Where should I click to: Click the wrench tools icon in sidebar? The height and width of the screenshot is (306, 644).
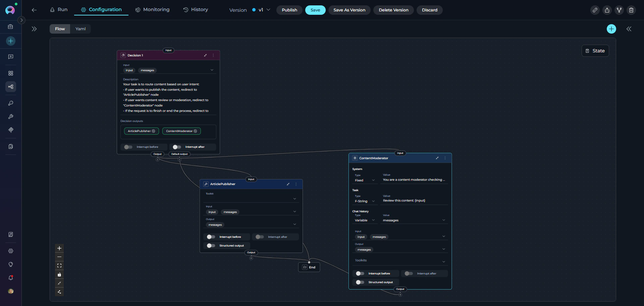(11, 117)
